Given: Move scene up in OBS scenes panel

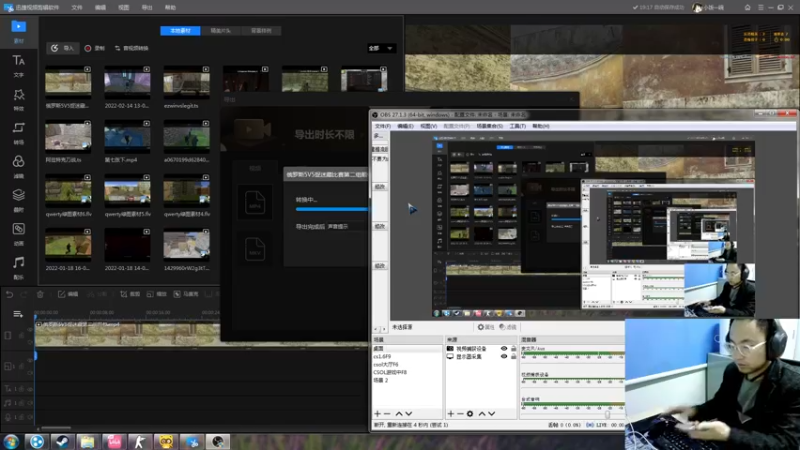Looking at the screenshot, I should (399, 414).
